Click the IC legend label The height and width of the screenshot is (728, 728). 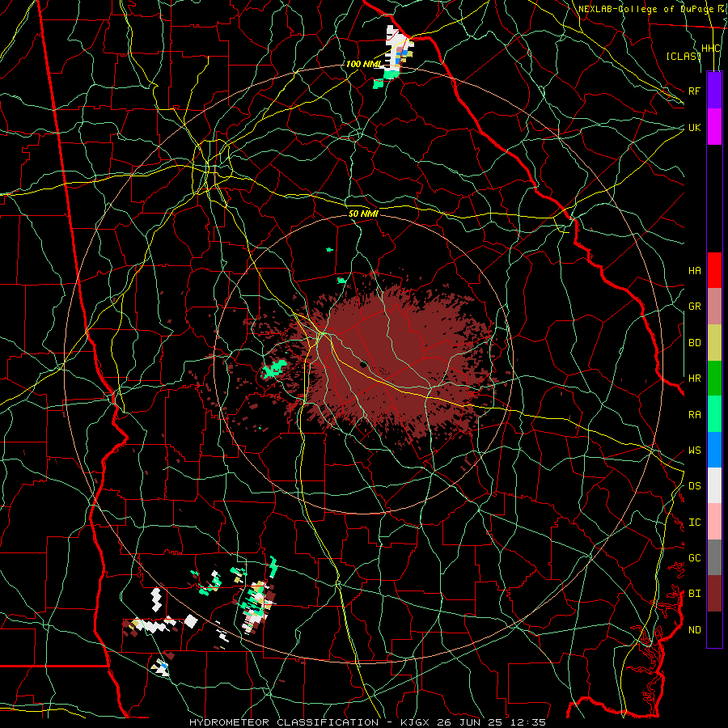click(694, 523)
